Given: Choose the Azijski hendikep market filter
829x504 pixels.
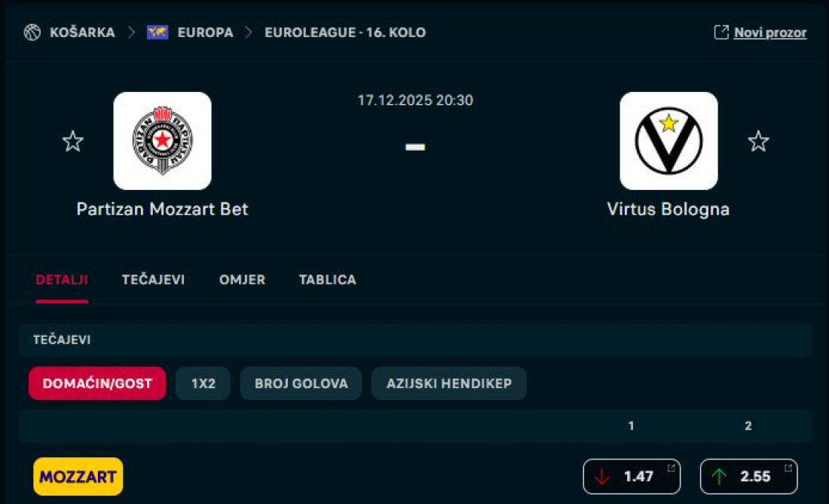Looking at the screenshot, I should (449, 383).
